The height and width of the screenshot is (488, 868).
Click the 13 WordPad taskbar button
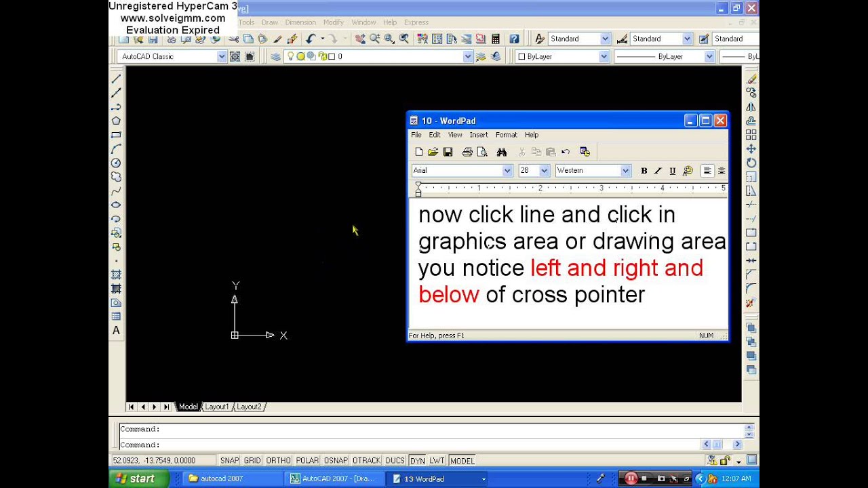[437, 479]
